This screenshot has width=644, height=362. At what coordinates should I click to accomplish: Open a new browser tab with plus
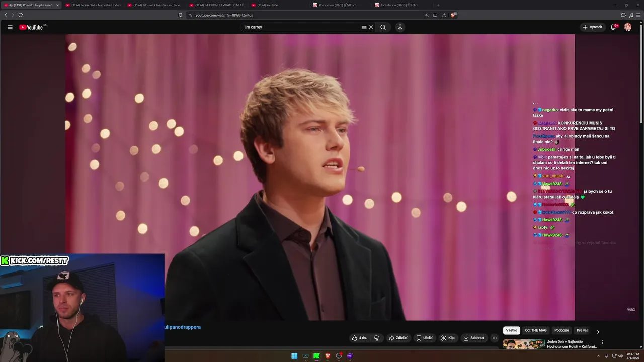click(x=438, y=5)
